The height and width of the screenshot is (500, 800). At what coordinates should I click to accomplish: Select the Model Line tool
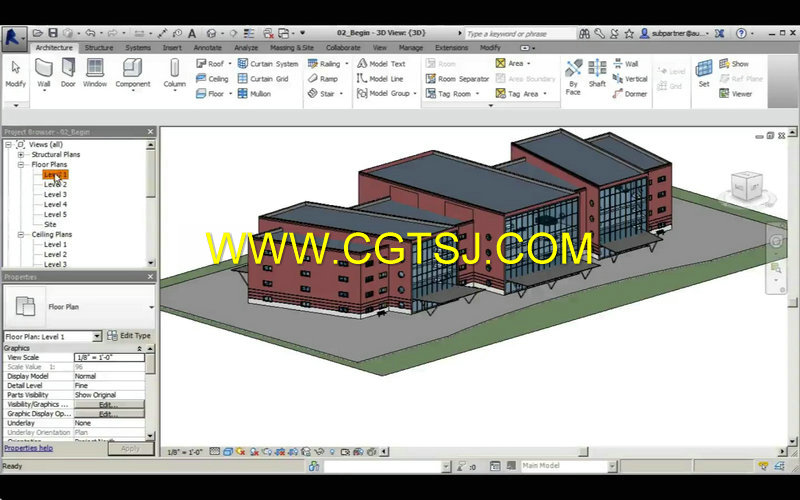coord(380,79)
